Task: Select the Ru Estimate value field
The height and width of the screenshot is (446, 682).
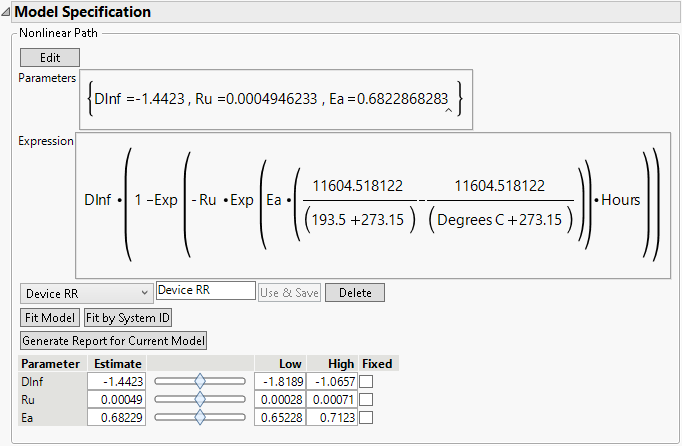Action: click(117, 399)
